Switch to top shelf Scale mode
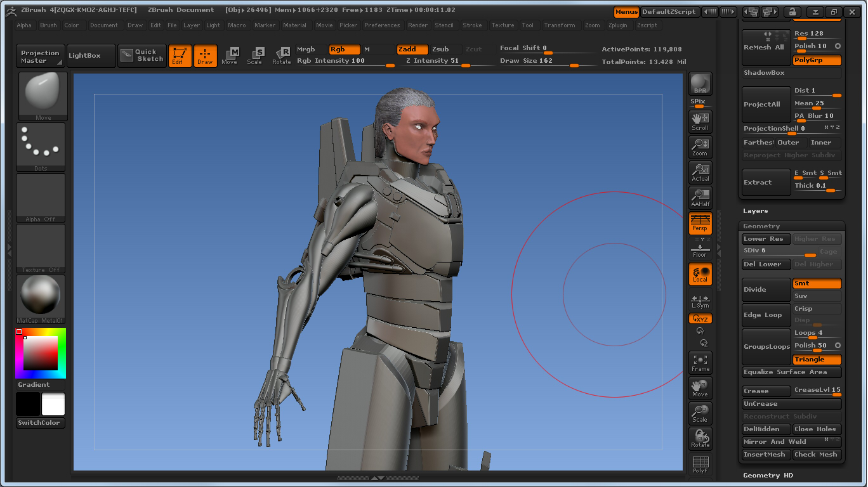Viewport: 868px width, 487px height. (255, 56)
